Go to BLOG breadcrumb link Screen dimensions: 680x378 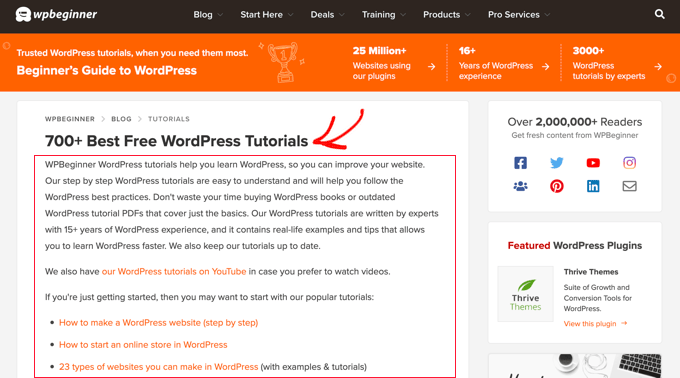point(121,119)
